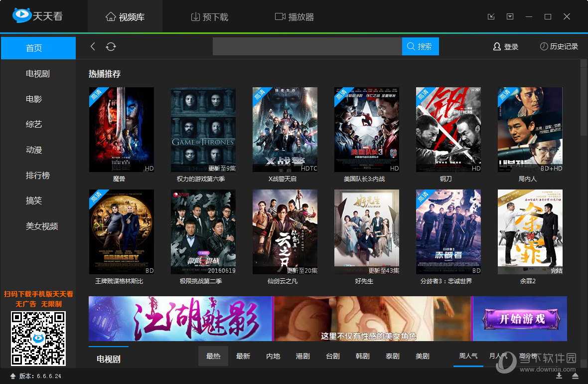The image size is (588, 384).
Task: Select the 美剧 filter tab
Action: click(x=422, y=356)
